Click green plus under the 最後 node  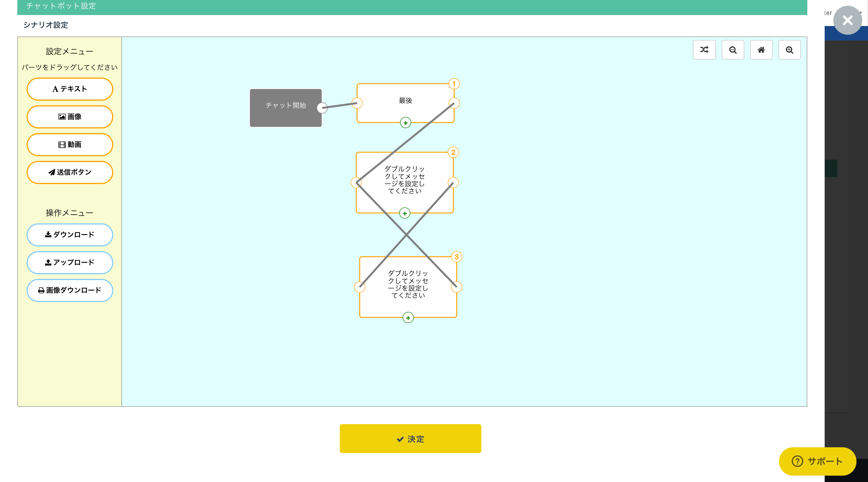405,123
